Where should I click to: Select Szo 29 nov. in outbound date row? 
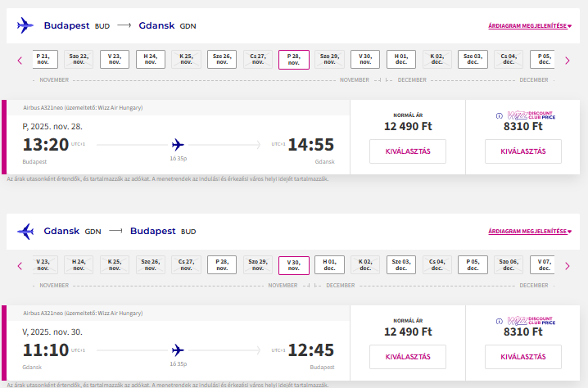(x=329, y=59)
